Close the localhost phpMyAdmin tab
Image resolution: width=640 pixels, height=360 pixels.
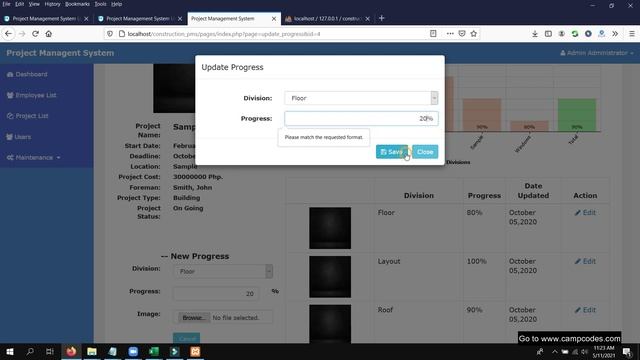pos(367,19)
